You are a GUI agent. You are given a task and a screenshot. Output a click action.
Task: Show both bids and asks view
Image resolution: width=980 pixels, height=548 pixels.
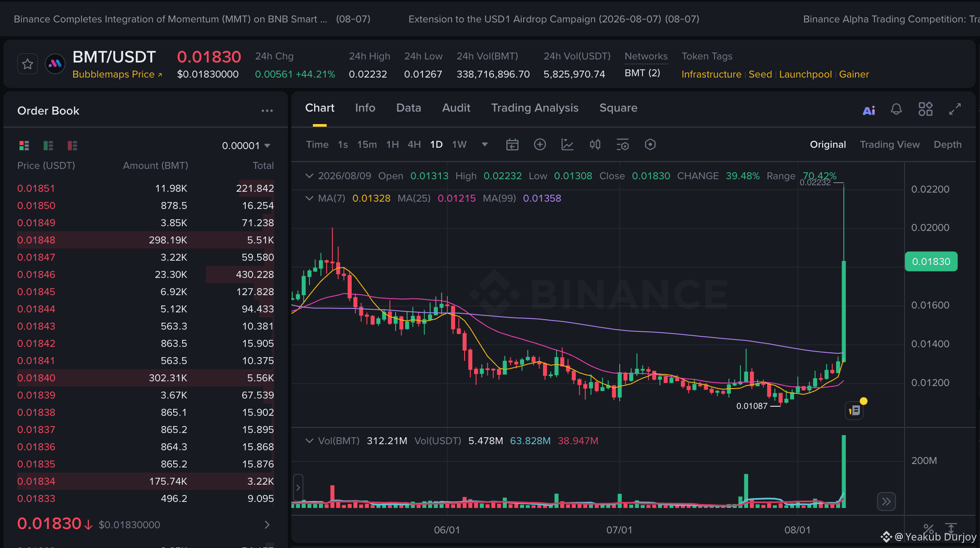pyautogui.click(x=24, y=146)
